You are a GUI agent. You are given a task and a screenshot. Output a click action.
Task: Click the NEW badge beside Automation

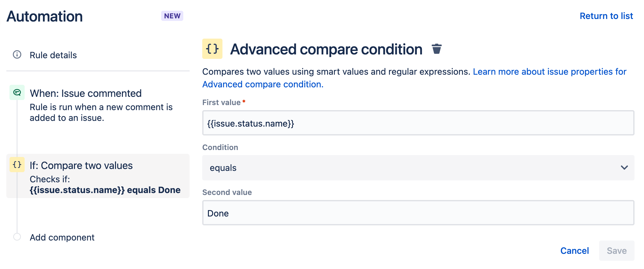point(172,16)
